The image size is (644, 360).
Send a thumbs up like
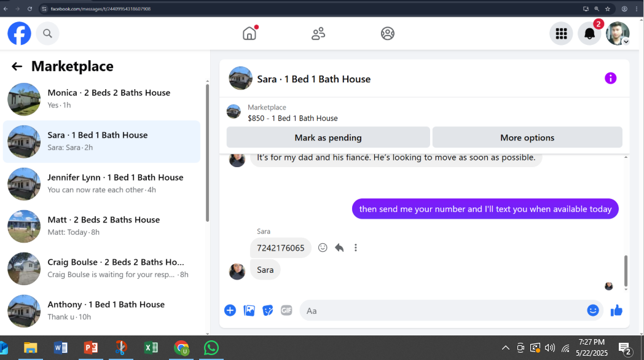[616, 310]
